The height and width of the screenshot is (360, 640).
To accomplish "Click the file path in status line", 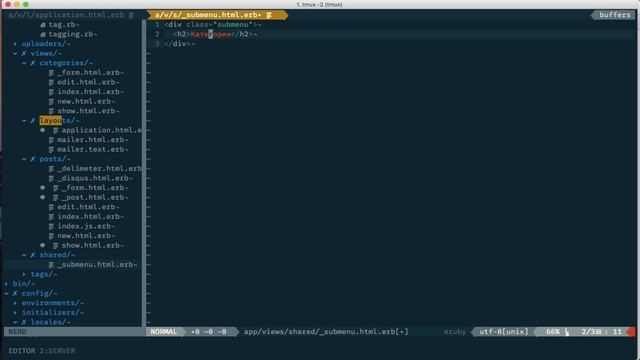I will click(326, 332).
